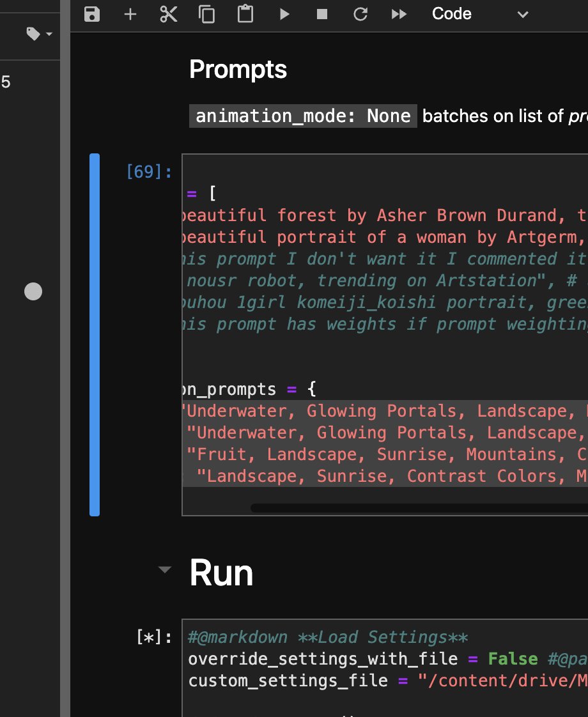This screenshot has height=717, width=588.
Task: Interrupt the kernel with the stop icon
Action: click(x=322, y=14)
